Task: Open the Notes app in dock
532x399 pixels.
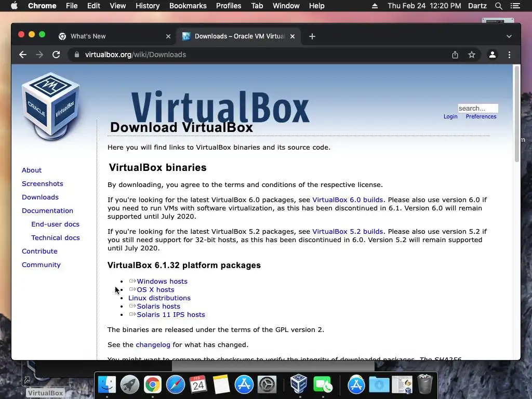Action: tap(221, 384)
